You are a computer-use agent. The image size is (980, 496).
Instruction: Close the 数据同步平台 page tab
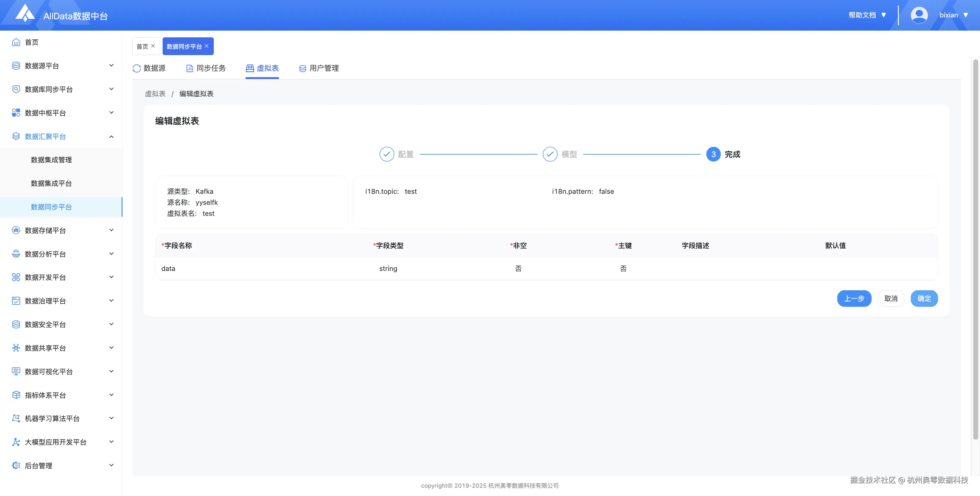(x=207, y=46)
